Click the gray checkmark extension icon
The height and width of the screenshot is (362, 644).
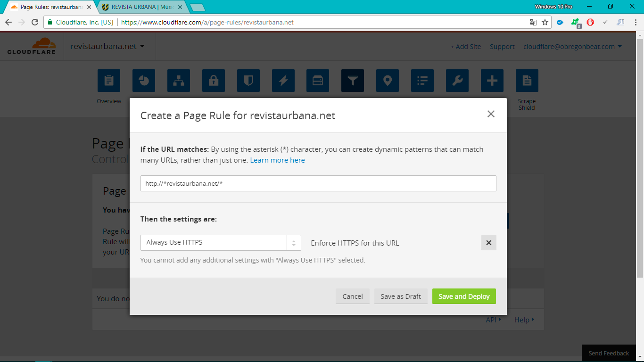tap(605, 22)
